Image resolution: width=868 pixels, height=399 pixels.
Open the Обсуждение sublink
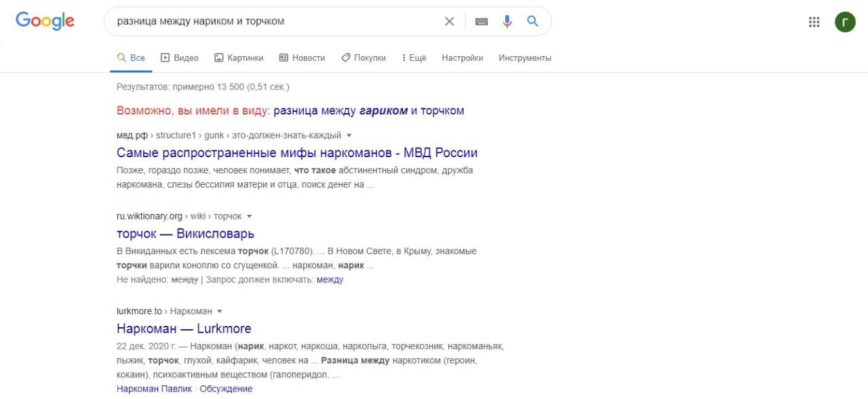pyautogui.click(x=225, y=389)
